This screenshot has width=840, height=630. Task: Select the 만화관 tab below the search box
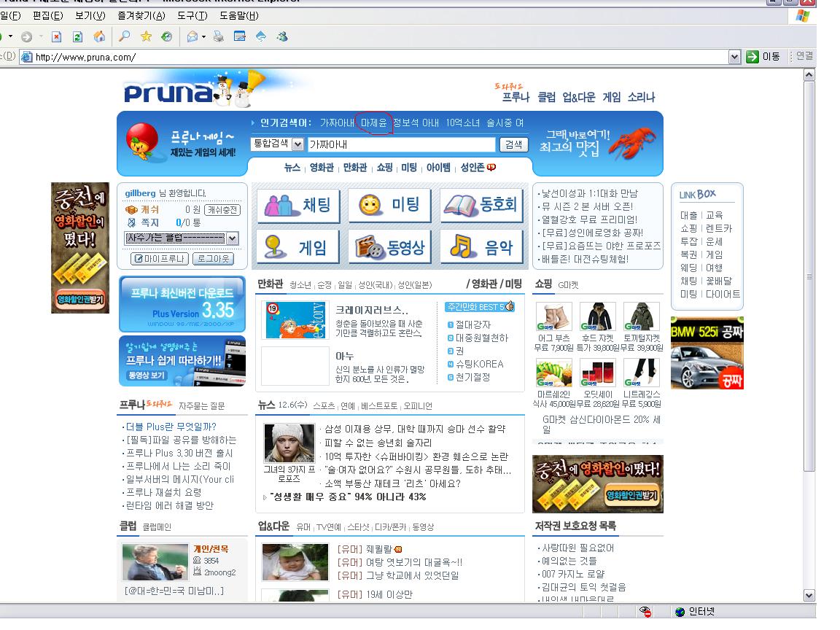(354, 168)
